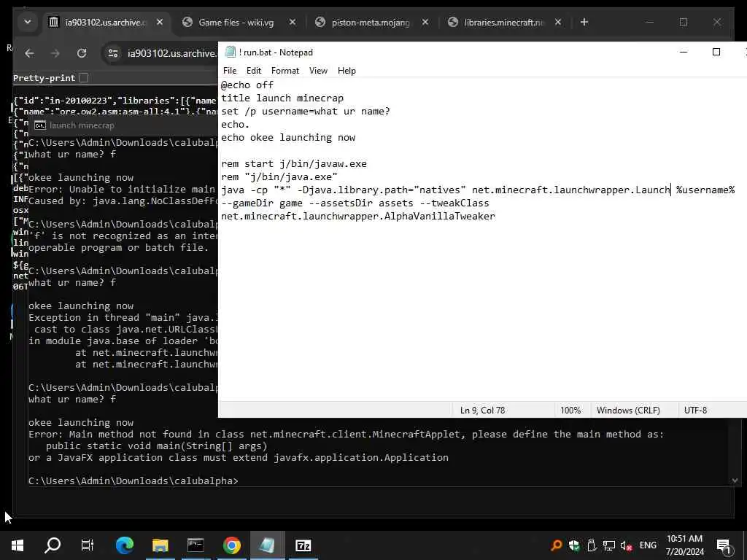This screenshot has height=560, width=747.
Task: Close the piston-meta.mojang tab
Action: [x=425, y=22]
